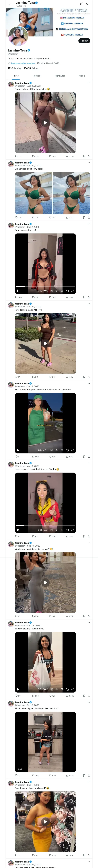The height and width of the screenshot is (868, 98).
Task: Switch to the Media tab
Action: tap(82, 76)
